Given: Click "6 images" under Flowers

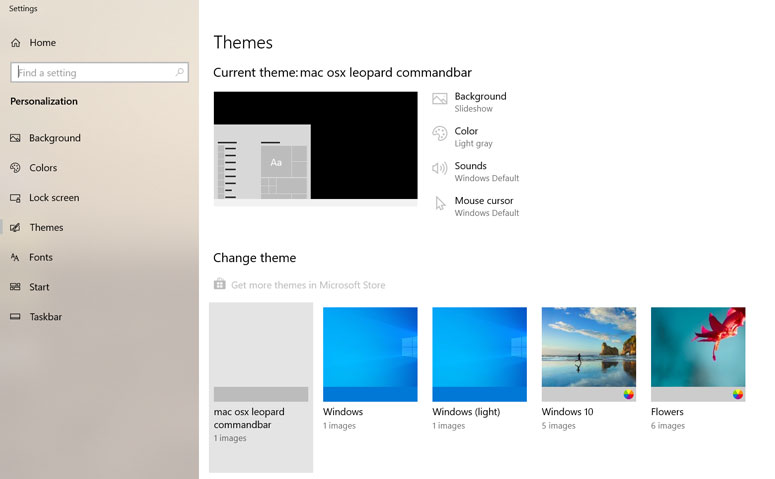Looking at the screenshot, I should coord(668,426).
